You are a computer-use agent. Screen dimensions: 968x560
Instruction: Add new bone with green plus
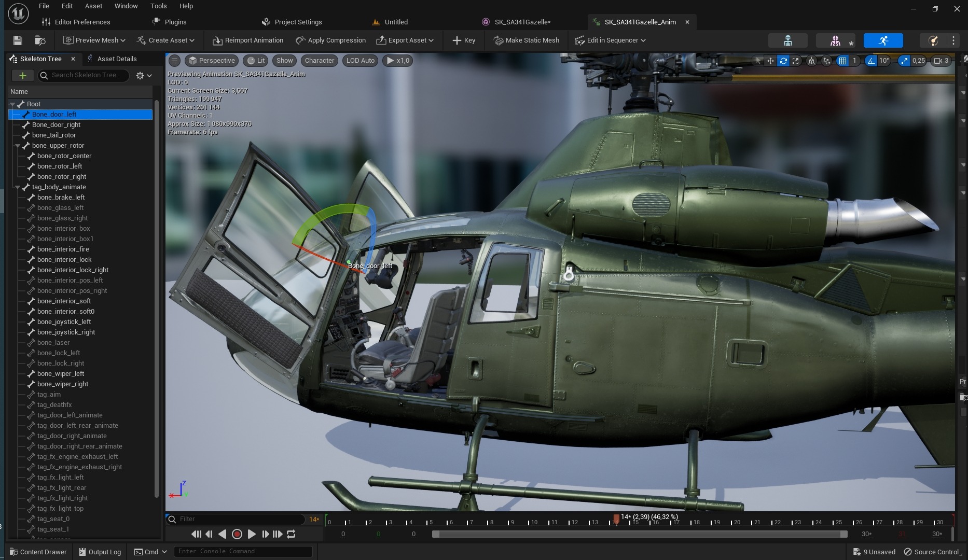[x=22, y=76]
